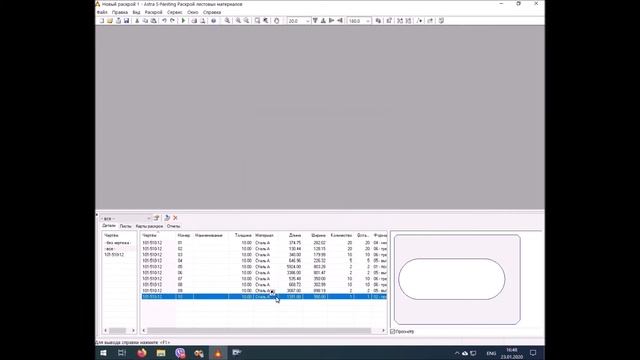Open Task View on the taskbar
Viewport: 640px width, 360px height.
click(122, 353)
